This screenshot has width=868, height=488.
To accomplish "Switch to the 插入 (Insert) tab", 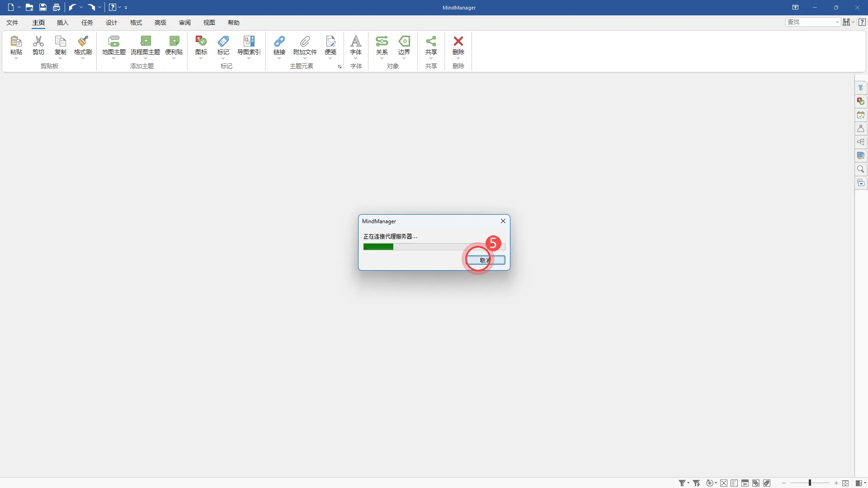I will [x=62, y=23].
